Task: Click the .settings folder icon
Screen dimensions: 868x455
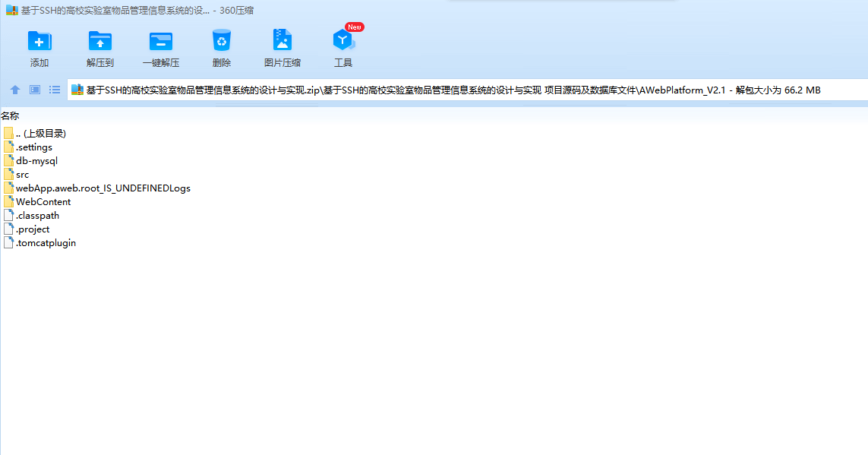Action: 8,147
